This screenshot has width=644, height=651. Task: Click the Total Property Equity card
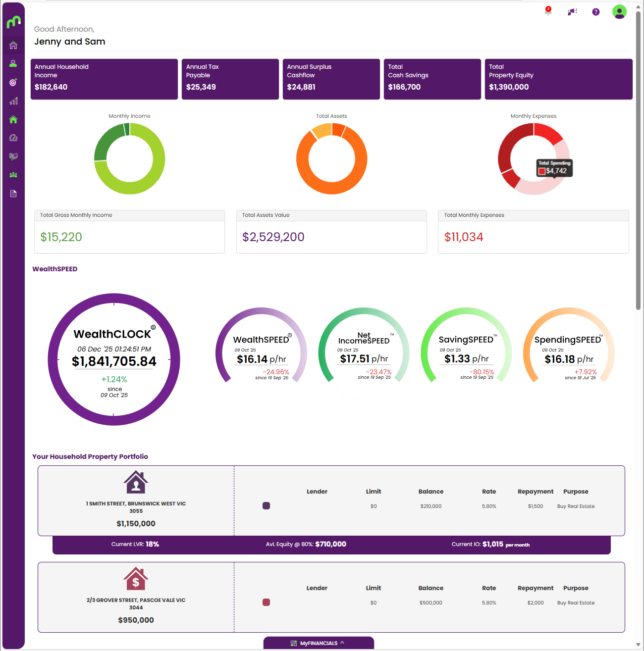tap(558, 79)
